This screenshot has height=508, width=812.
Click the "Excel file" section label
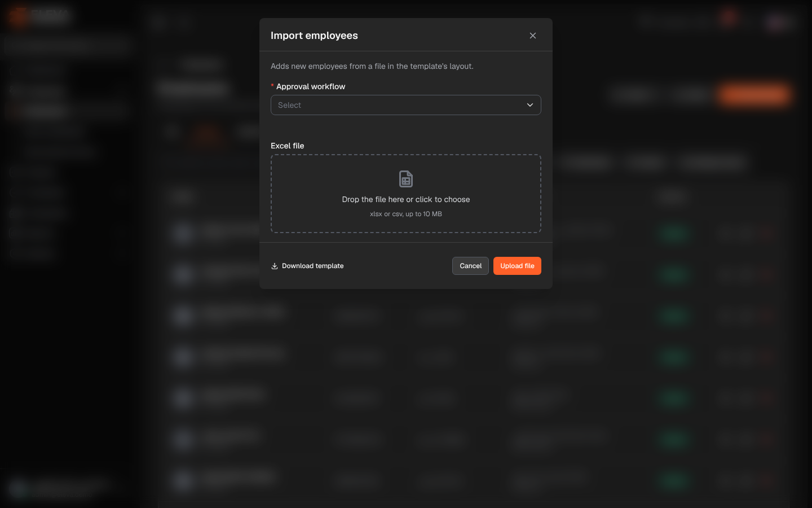point(288,146)
